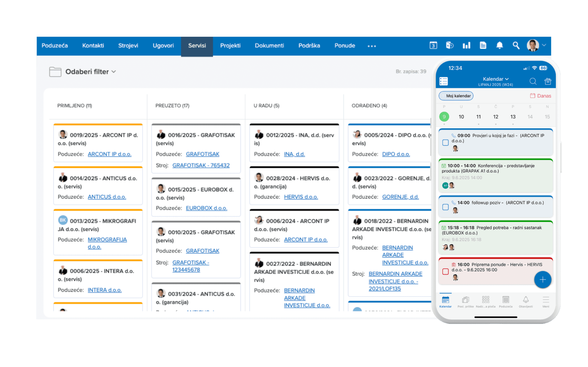
Task: Select day 12 in the phone calendar
Action: point(496,117)
